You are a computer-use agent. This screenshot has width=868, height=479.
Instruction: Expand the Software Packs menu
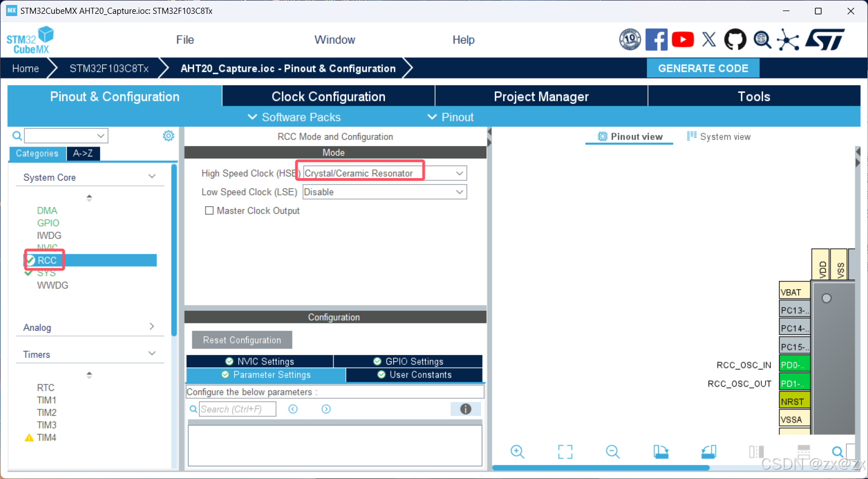point(294,117)
